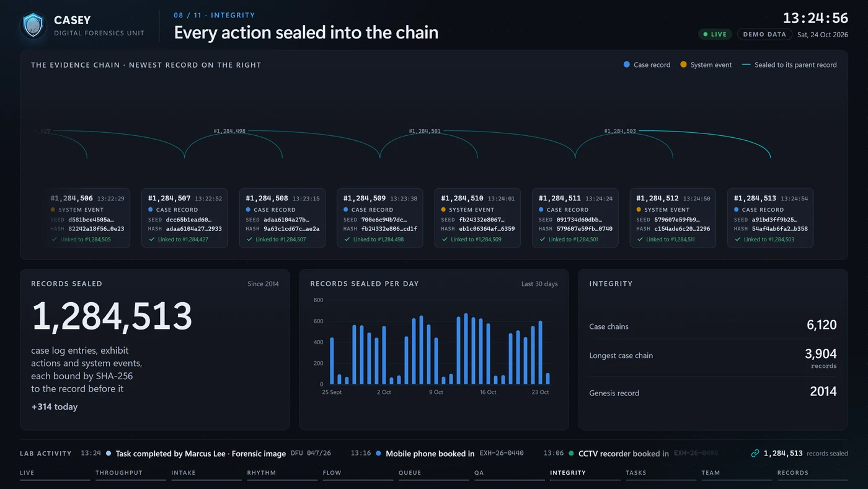Click the EXH-26-0440 exhibit reference

(x=502, y=454)
